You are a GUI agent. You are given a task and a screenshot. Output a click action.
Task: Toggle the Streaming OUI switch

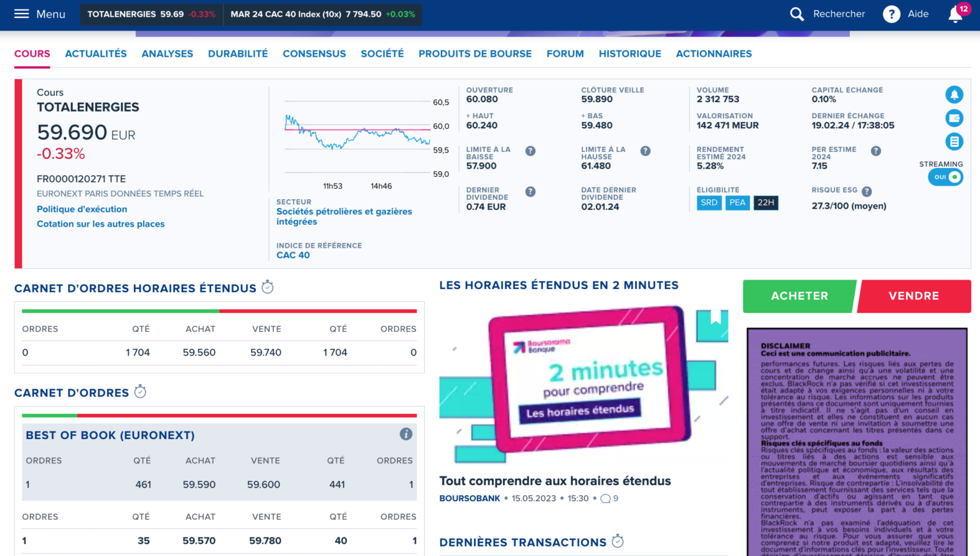(946, 177)
